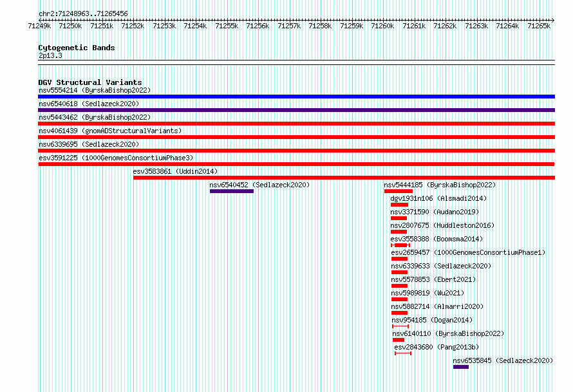
Task: Select the red bar under nsv2807675
Action: [399, 232]
